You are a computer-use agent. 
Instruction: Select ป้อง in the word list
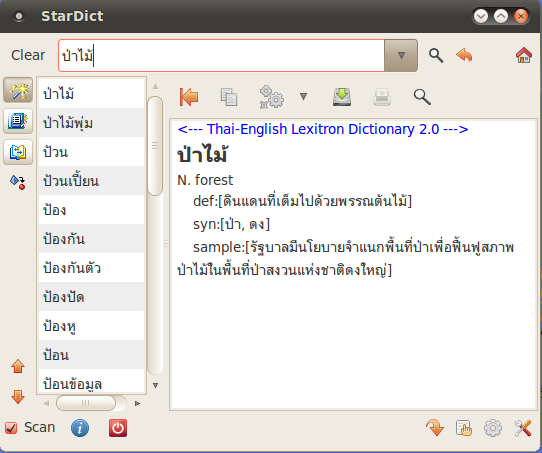[x=91, y=210]
